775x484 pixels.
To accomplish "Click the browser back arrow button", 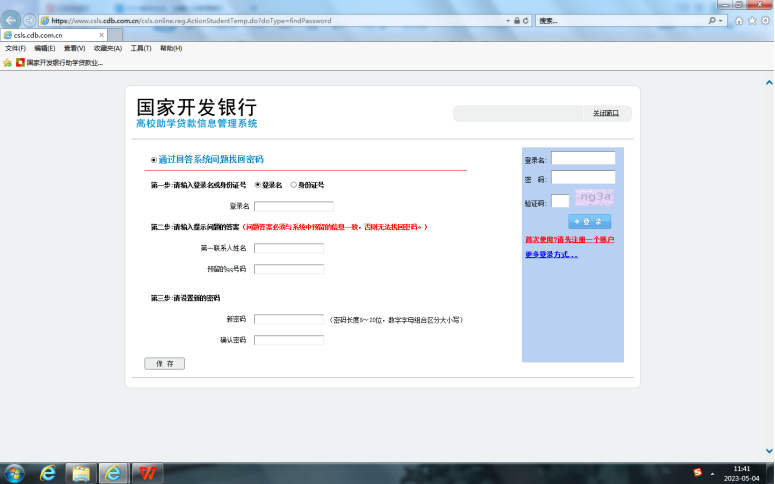I will pos(11,20).
